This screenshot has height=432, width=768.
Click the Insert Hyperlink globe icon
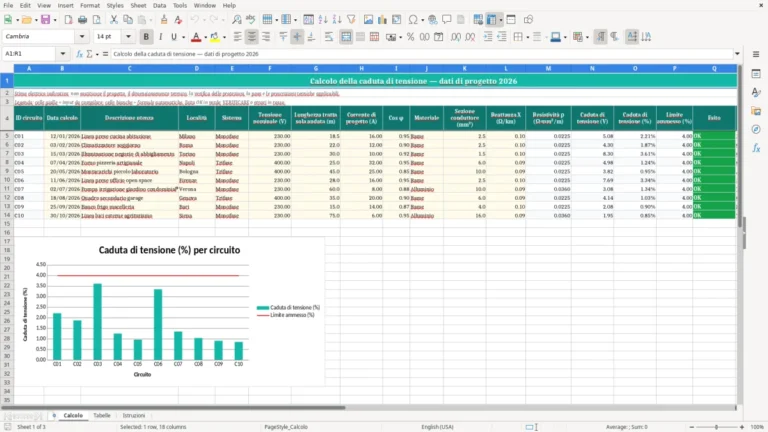tap(432, 20)
